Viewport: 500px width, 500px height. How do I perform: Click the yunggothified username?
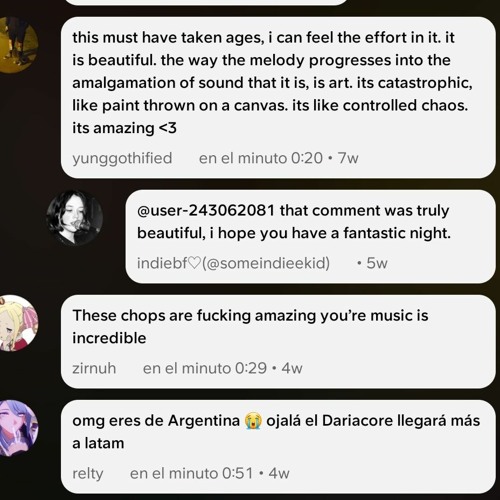[122, 158]
